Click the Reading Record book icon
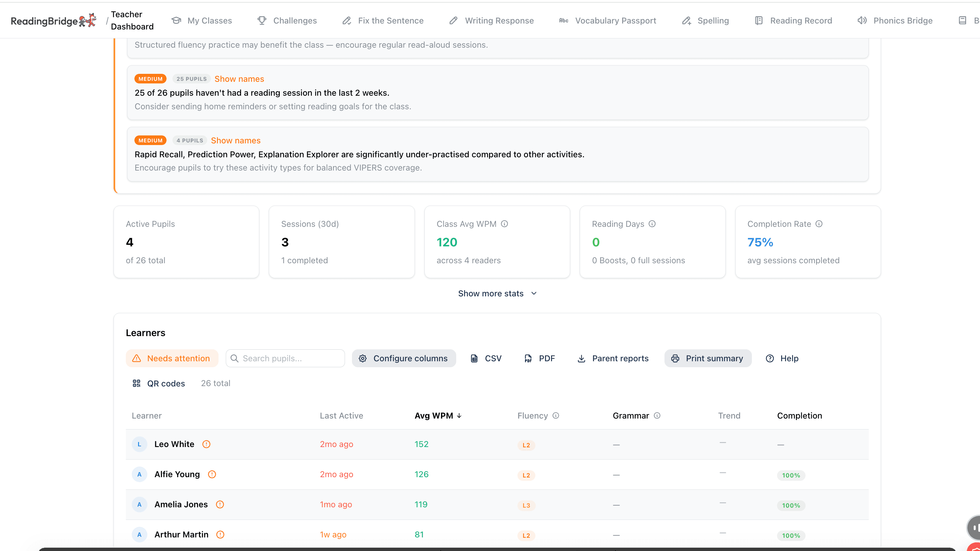 coord(759,20)
